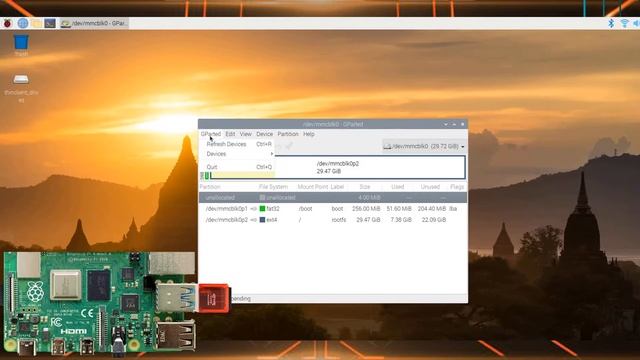
Task: Click the 204.40 MiB unused cell
Action: (x=432, y=209)
